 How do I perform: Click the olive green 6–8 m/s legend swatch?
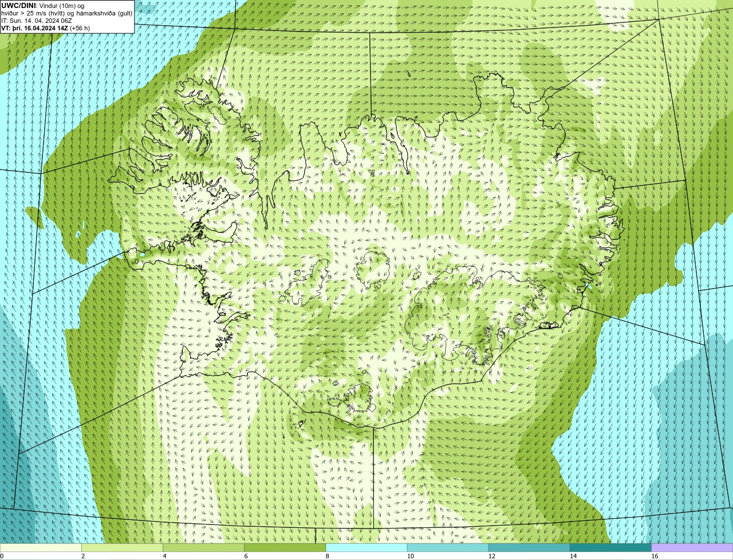click(285, 547)
